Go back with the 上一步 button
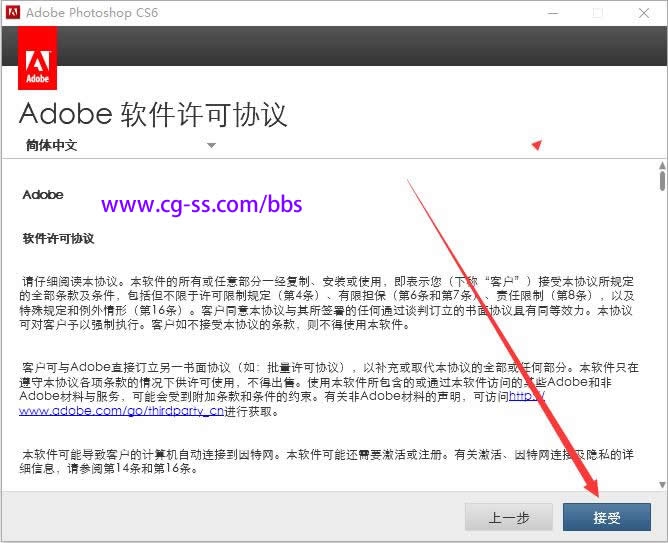 point(508,517)
